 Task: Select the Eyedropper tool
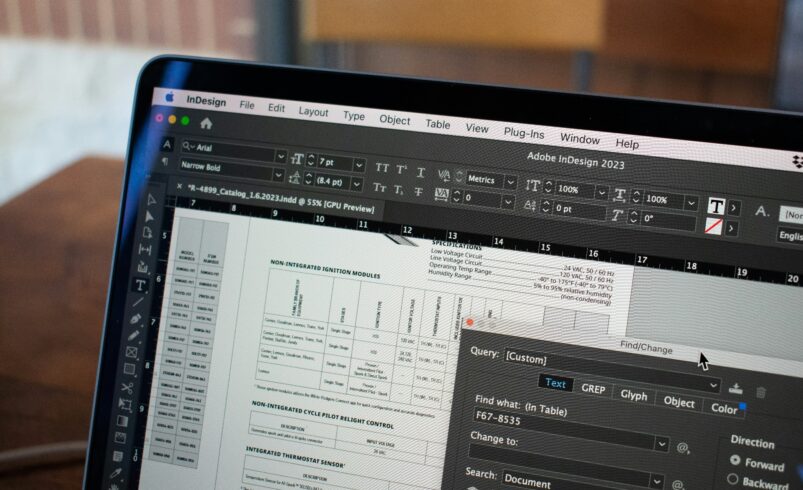(116, 474)
